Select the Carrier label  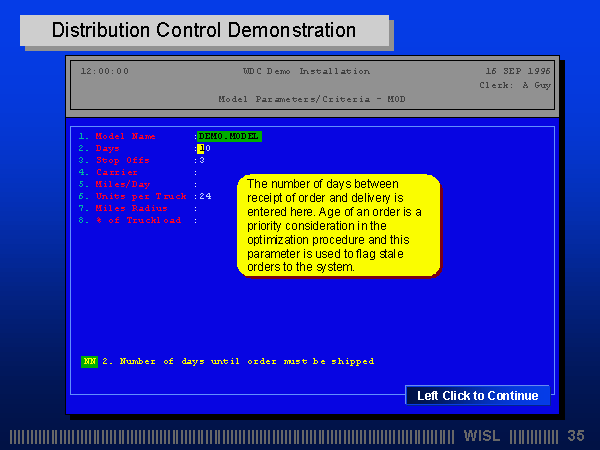pos(117,172)
